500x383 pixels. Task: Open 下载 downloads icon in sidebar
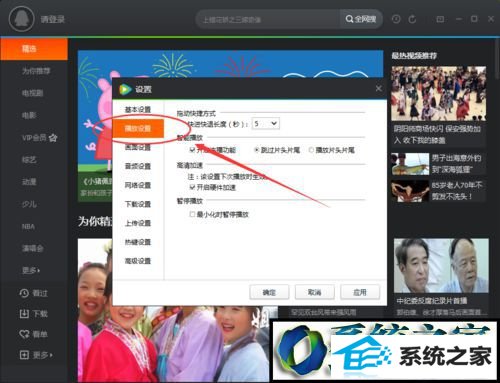[x=24, y=314]
